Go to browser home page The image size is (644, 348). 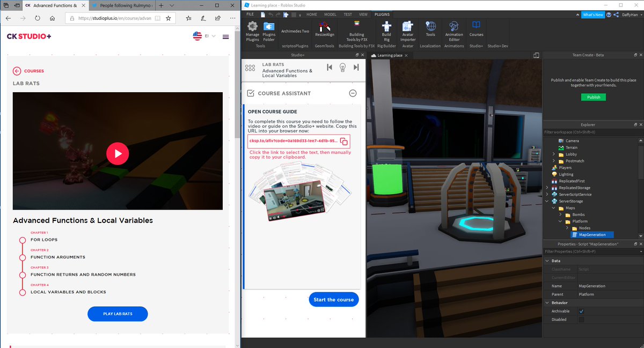pyautogui.click(x=52, y=18)
